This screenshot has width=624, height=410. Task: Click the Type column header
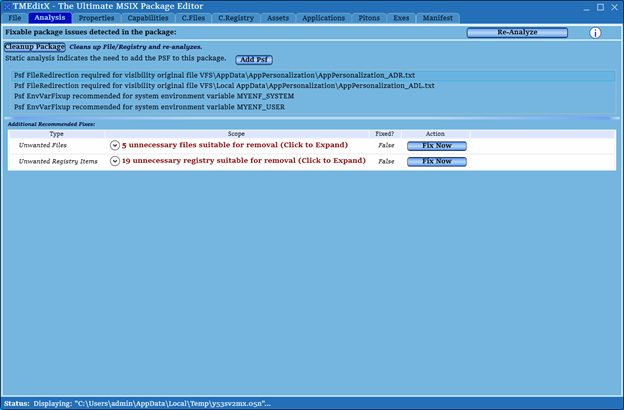coord(56,134)
